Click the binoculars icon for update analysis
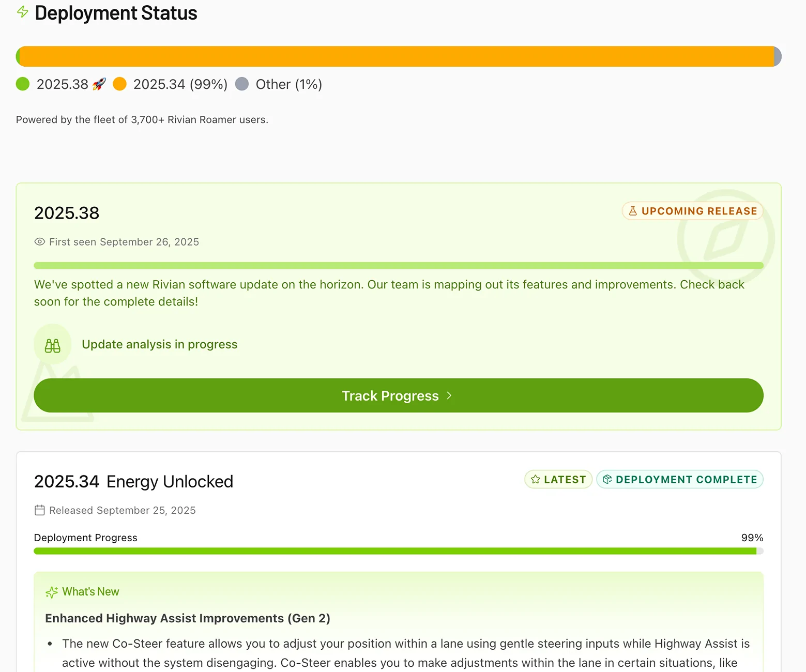This screenshot has width=806, height=672. point(53,345)
